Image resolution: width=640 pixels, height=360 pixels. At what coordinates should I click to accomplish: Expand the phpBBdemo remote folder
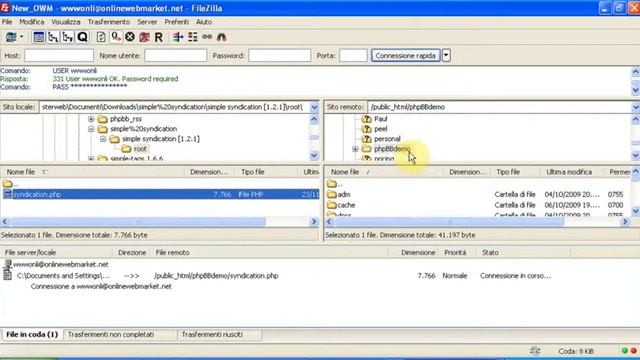[x=355, y=149]
